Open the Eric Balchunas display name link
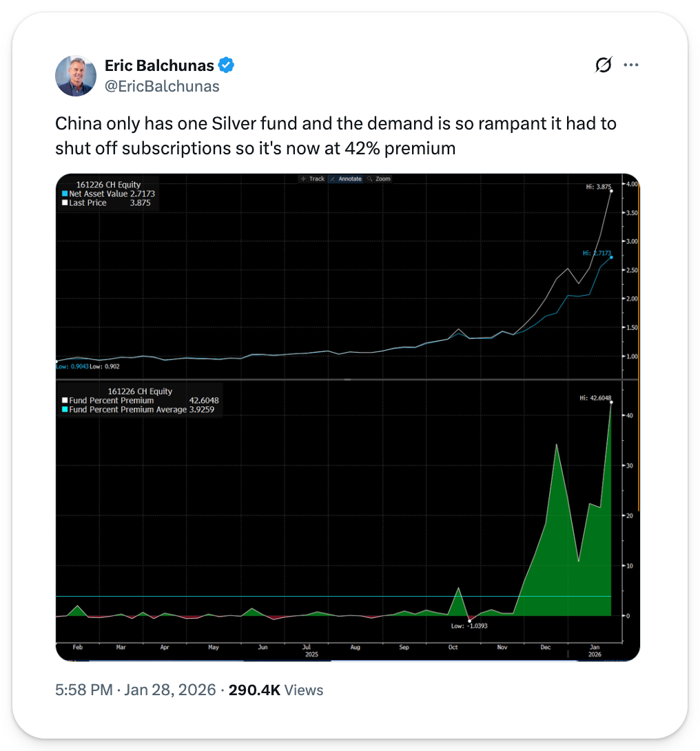 tap(159, 65)
